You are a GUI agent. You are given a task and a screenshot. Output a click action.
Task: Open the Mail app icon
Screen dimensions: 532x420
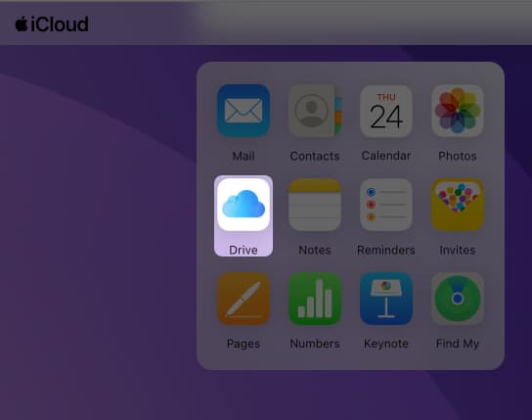point(244,111)
